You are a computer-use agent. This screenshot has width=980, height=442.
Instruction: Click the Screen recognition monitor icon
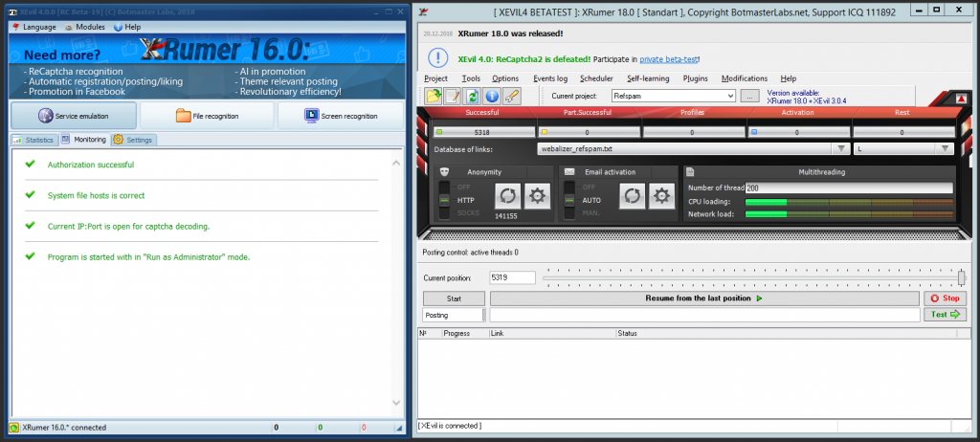312,116
